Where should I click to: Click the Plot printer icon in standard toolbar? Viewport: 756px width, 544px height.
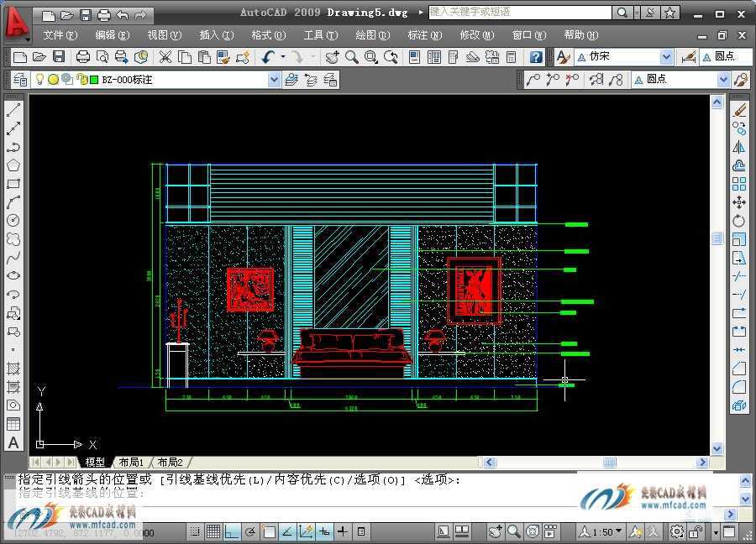point(83,57)
